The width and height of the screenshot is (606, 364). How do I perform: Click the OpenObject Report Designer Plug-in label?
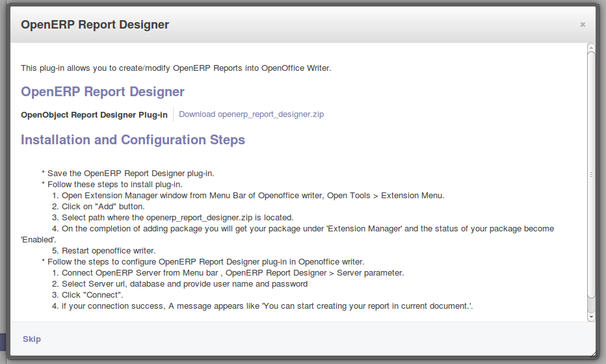point(94,115)
